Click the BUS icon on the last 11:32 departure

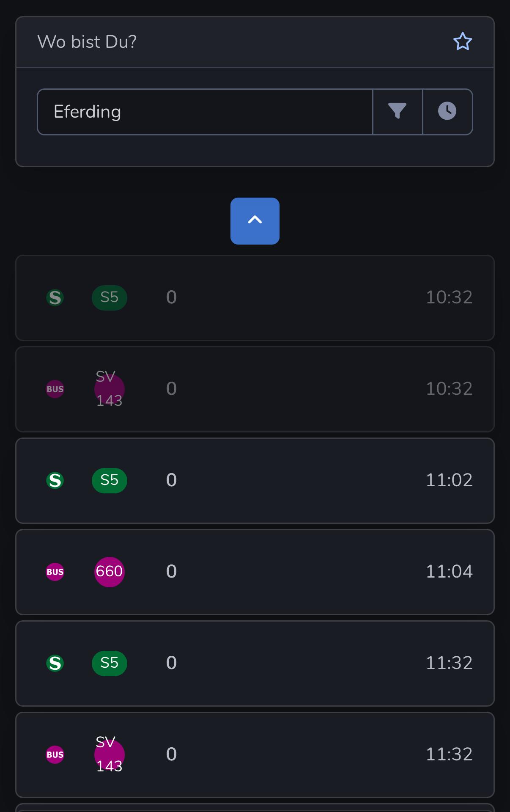[x=55, y=755]
